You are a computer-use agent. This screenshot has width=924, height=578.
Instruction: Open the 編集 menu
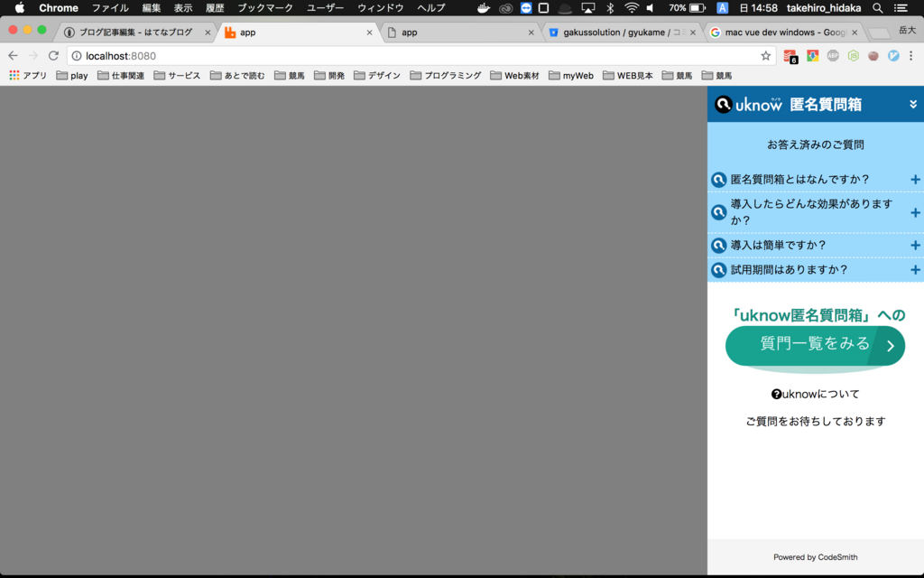(x=152, y=7)
